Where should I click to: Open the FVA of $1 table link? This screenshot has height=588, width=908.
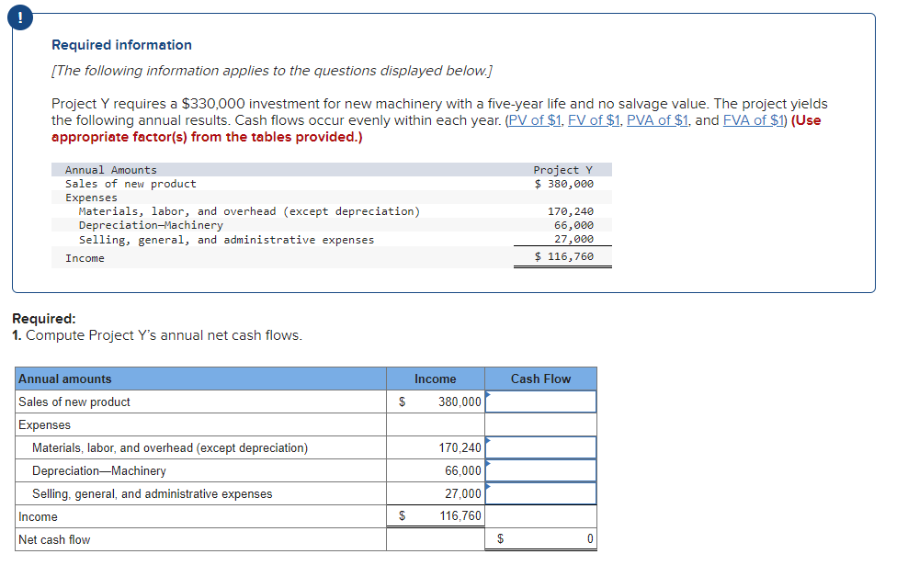point(754,120)
